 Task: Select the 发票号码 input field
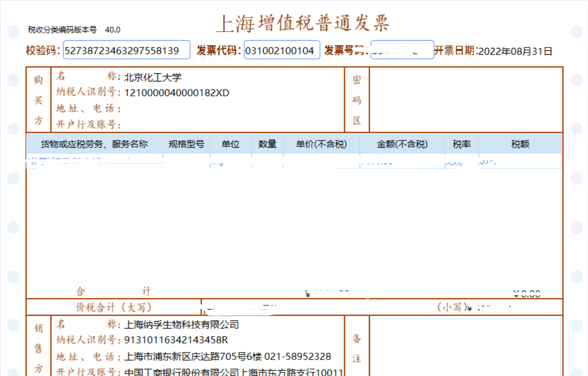tap(402, 50)
